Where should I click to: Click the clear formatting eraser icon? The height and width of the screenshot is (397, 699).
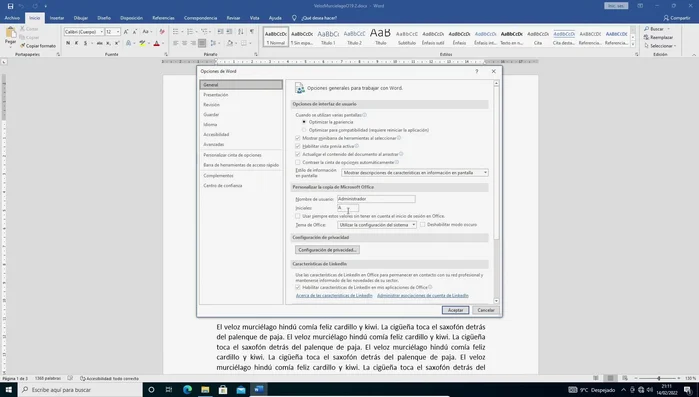click(x=162, y=32)
